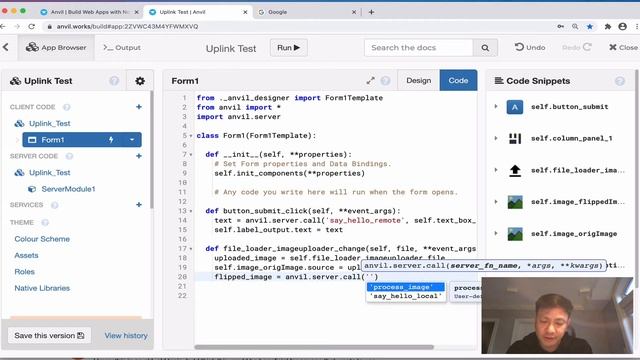Expand self.column_panel_1 snippet
This screenshot has width=640, height=360.
tap(496, 138)
